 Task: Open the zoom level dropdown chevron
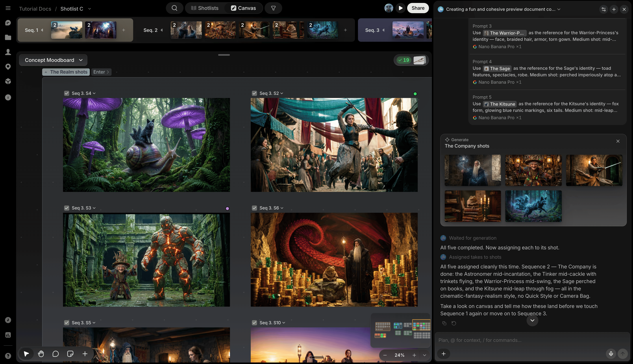[x=425, y=355]
